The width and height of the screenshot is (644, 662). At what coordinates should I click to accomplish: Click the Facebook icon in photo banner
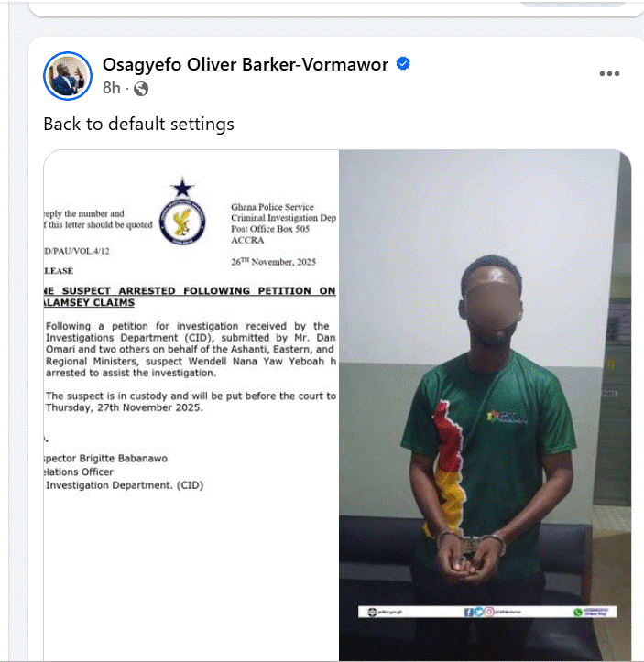click(468, 612)
